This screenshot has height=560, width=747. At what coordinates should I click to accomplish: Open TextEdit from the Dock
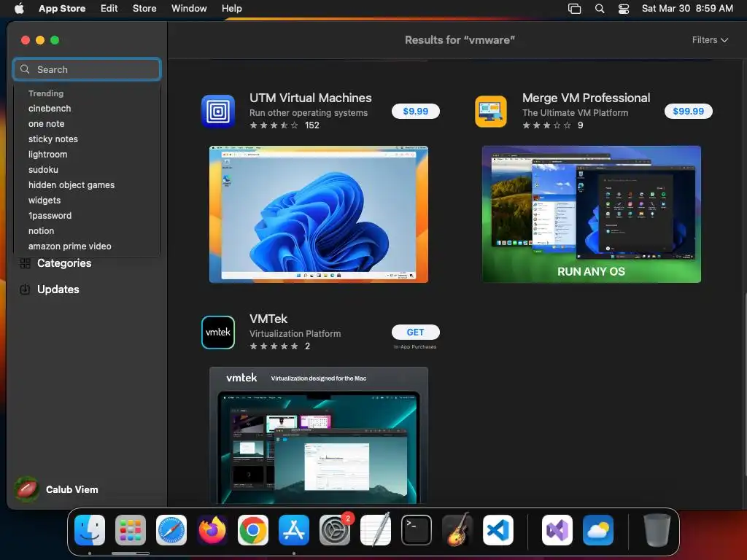(376, 530)
